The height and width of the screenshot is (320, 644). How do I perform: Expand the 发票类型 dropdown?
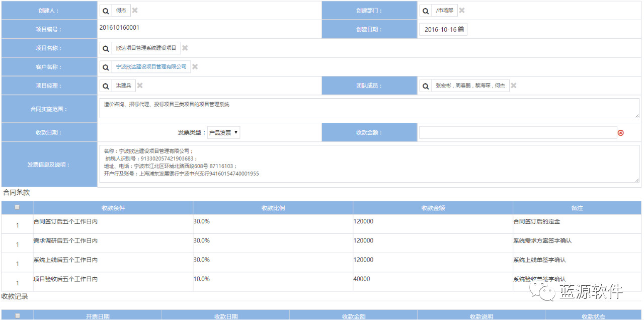(x=224, y=133)
